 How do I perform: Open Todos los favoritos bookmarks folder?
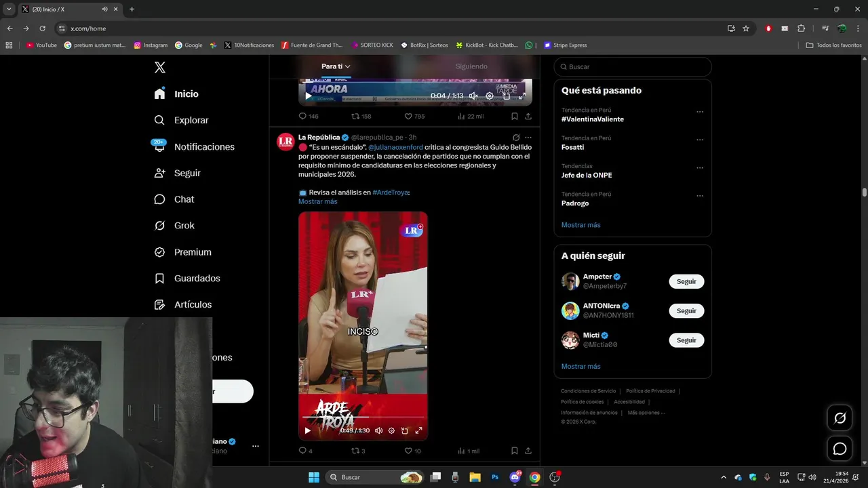pos(834,45)
